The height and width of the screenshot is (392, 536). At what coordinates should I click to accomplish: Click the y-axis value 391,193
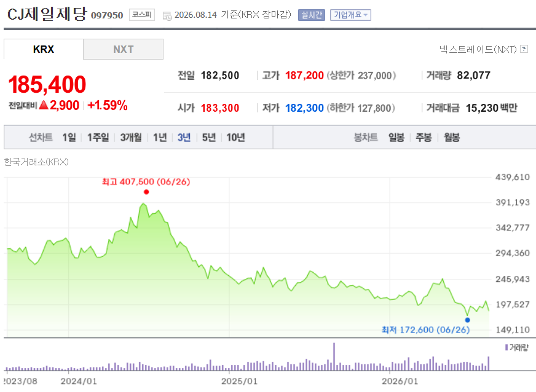pos(513,202)
